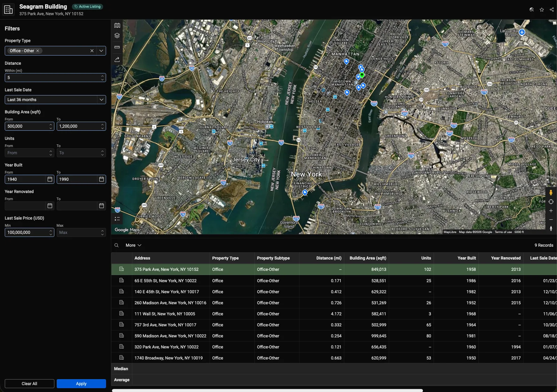Adjust Building Area To stepper
Screen dimensions: 557x392
[102, 126]
